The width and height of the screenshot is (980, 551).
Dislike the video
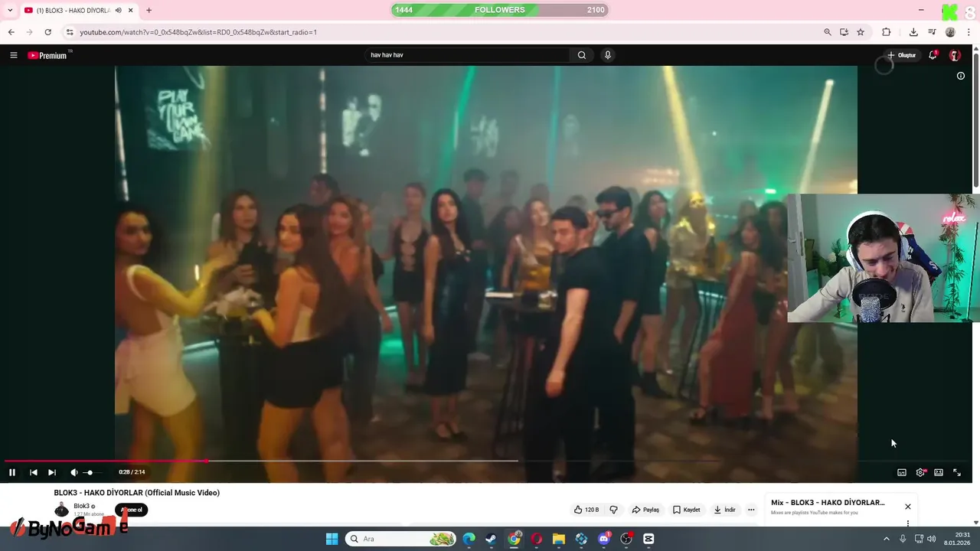[x=613, y=510]
